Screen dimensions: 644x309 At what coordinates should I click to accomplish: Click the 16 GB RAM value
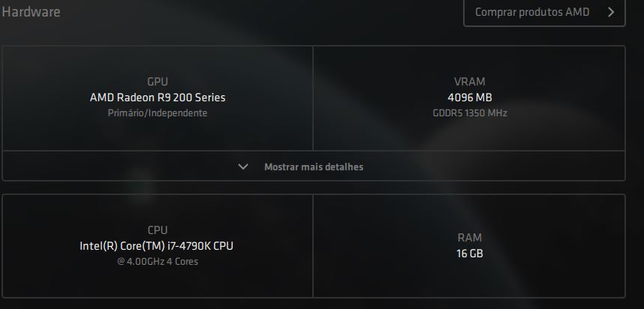469,253
